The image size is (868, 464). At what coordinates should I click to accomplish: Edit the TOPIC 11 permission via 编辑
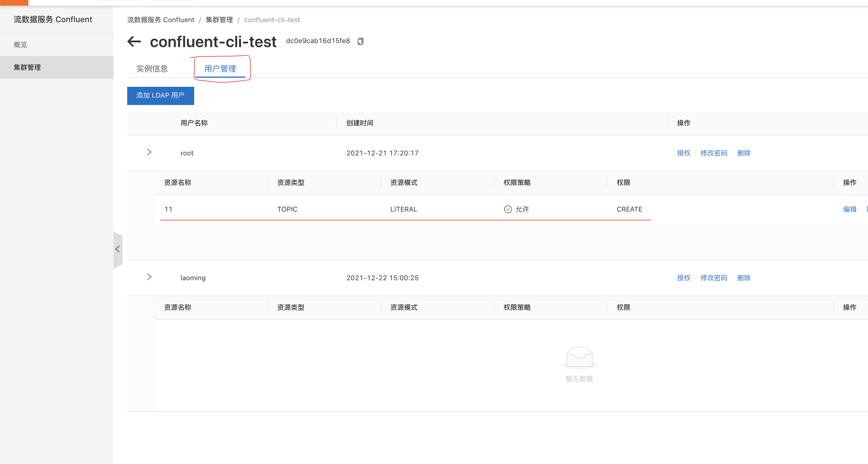click(x=850, y=209)
